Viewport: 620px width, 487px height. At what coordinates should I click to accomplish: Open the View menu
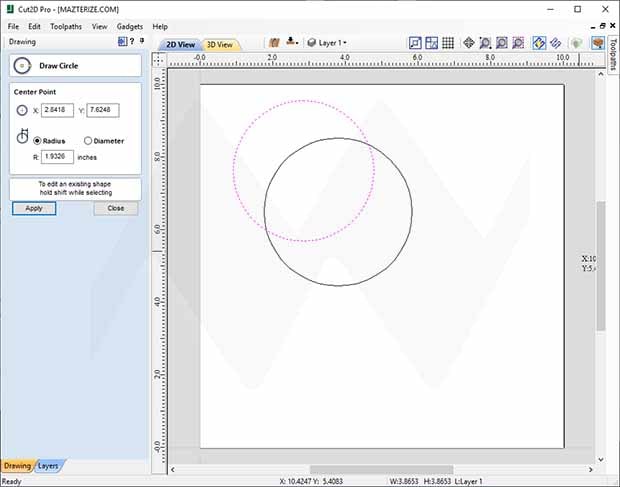(99, 26)
